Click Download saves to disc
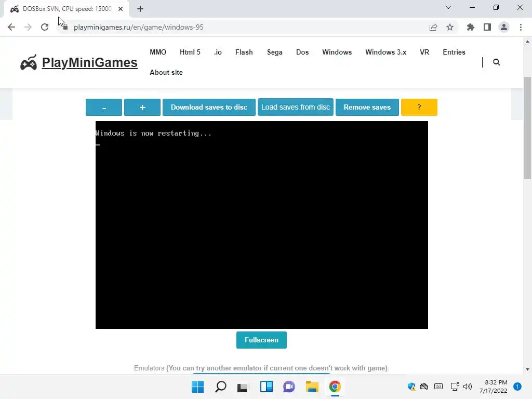The image size is (532, 399). point(209,107)
